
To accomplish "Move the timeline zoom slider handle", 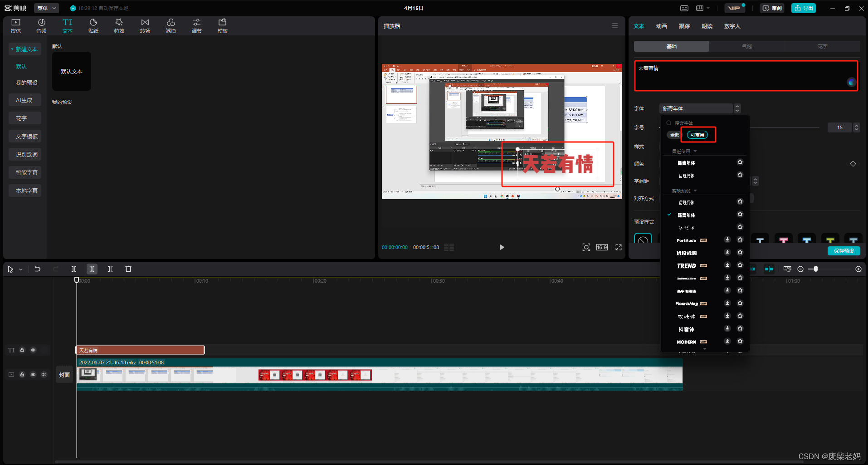I will [x=815, y=269].
